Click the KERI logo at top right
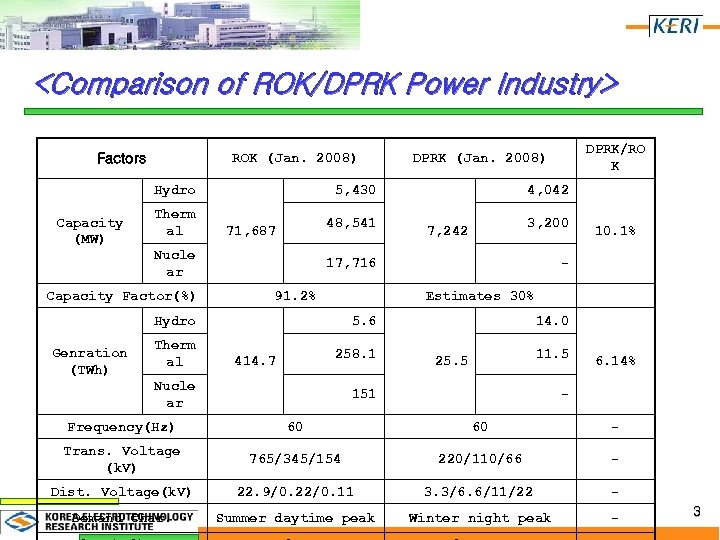The height and width of the screenshot is (540, 720). click(x=677, y=25)
